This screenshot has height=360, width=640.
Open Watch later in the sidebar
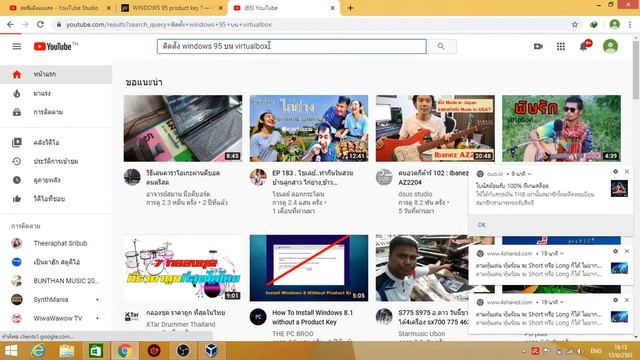click(56, 180)
